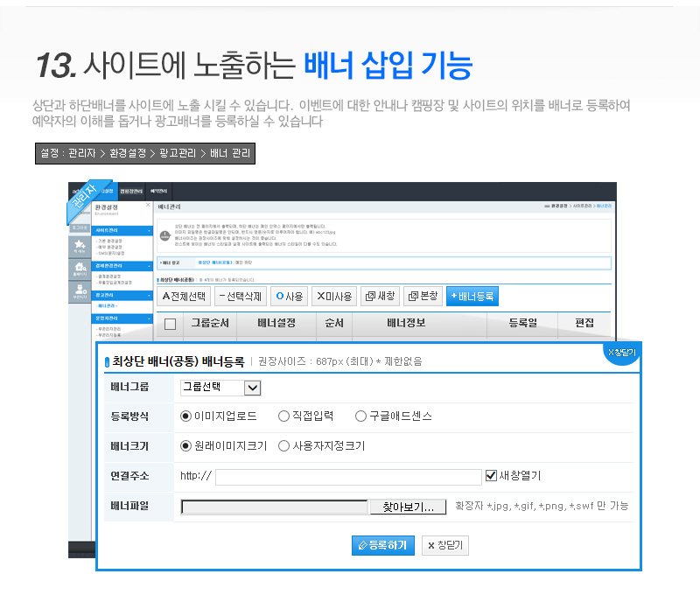The width and height of the screenshot is (700, 616).
Task: Click the 배너파일 file path field
Action: click(x=275, y=507)
